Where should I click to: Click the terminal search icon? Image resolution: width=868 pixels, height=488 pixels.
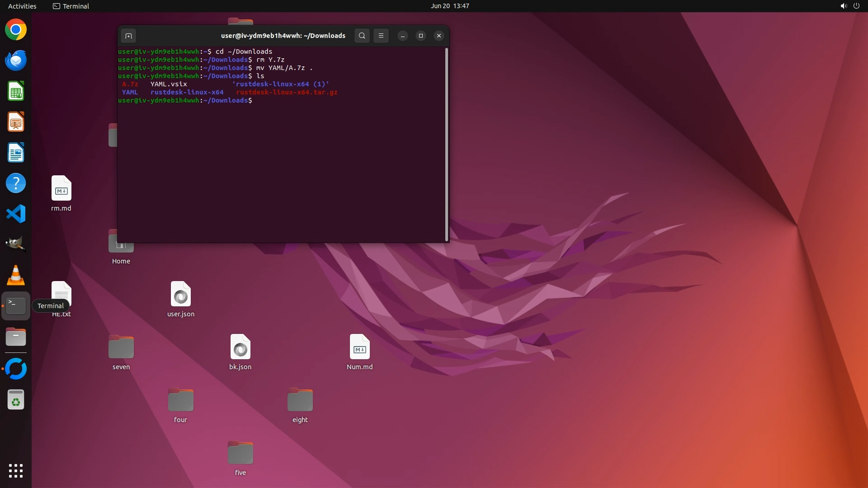[x=362, y=36]
